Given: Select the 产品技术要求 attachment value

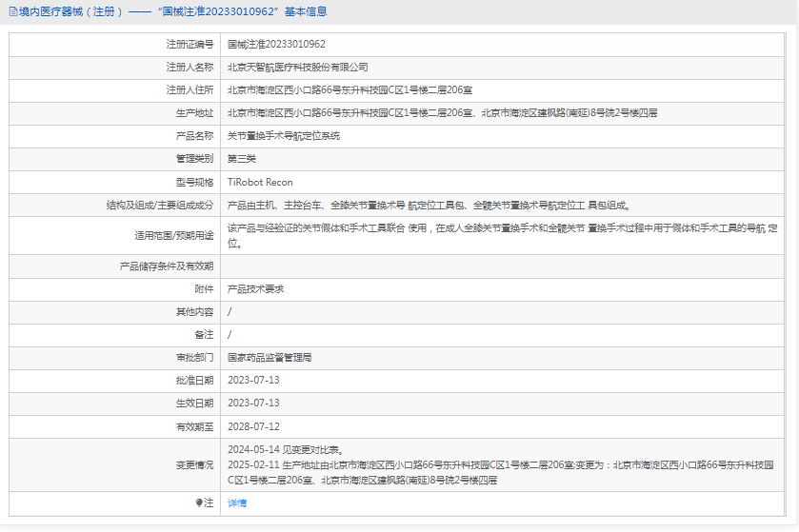Looking at the screenshot, I should (255, 289).
